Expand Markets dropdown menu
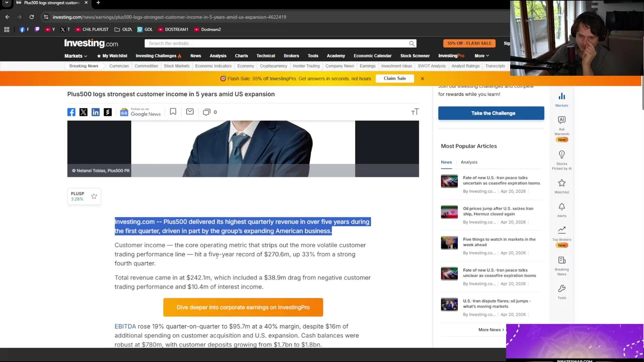This screenshot has width=644, height=362. (x=75, y=56)
